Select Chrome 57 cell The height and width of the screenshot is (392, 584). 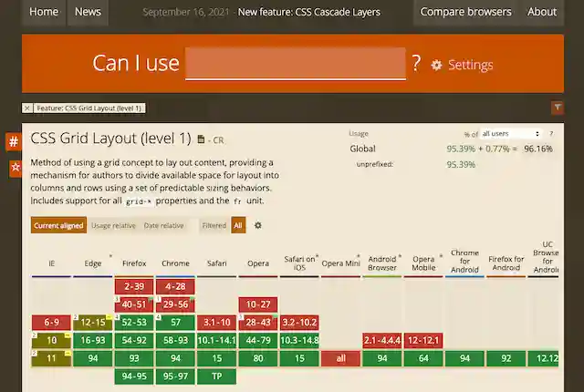(175, 323)
